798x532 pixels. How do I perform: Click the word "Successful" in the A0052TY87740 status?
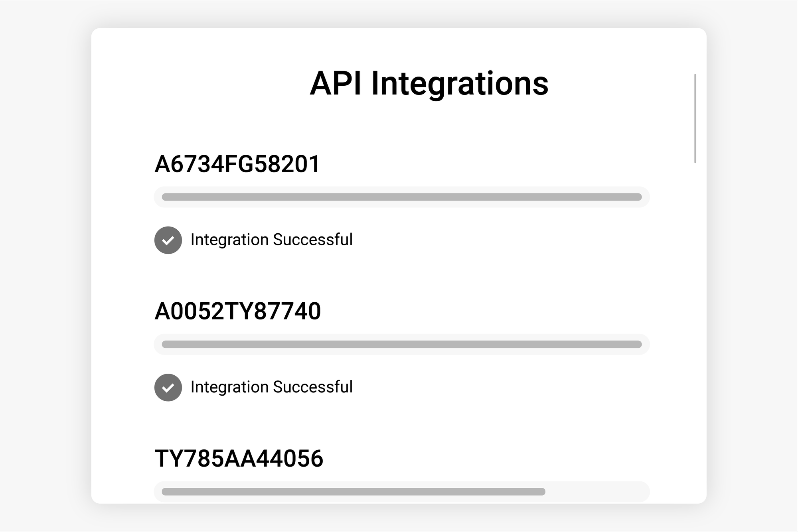pos(313,387)
